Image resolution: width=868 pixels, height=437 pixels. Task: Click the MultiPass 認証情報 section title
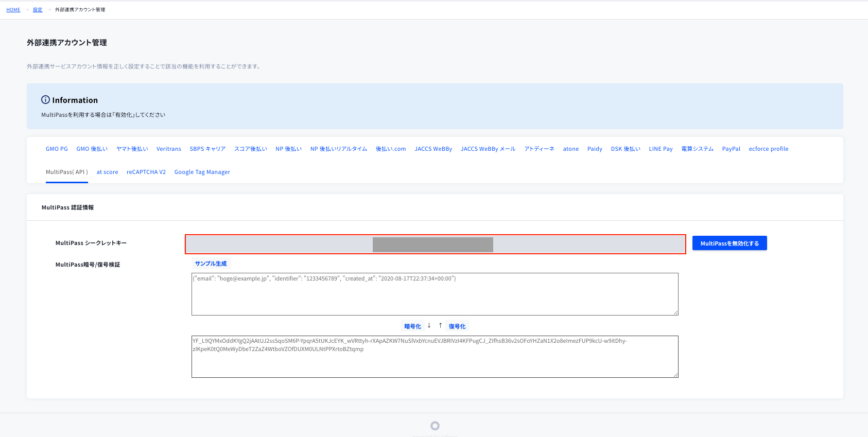click(x=67, y=207)
